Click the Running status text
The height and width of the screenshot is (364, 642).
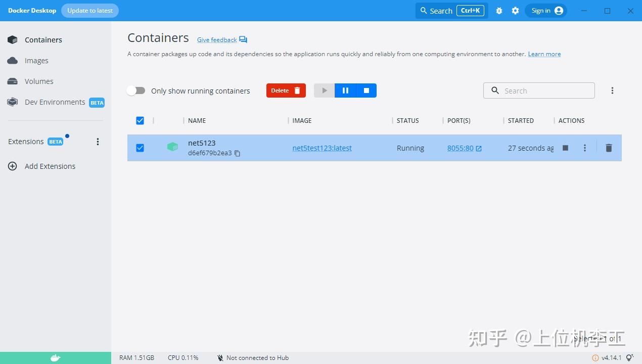[x=410, y=148]
